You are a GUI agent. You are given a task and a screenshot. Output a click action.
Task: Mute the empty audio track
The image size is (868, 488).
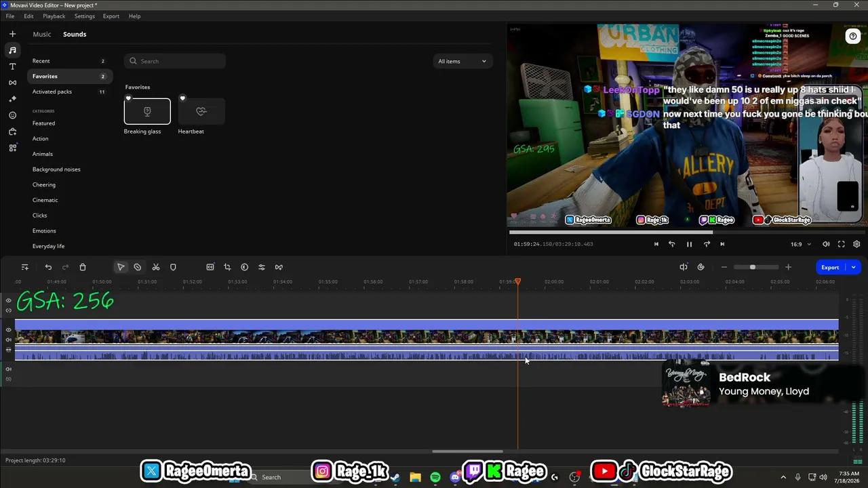8,369
